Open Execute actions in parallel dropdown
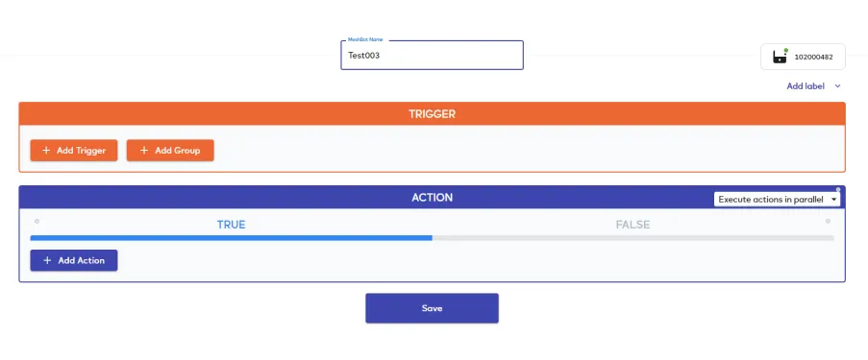Image resolution: width=868 pixels, height=360 pixels. pos(777,200)
